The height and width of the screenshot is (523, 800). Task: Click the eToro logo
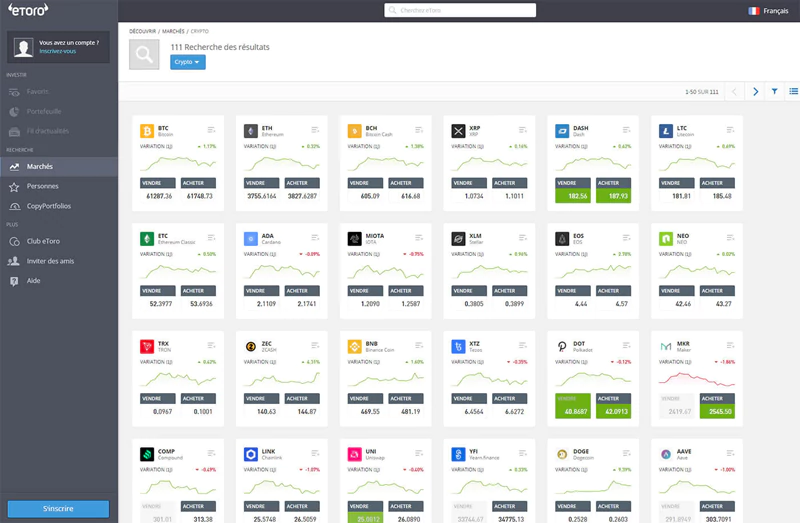click(x=28, y=9)
